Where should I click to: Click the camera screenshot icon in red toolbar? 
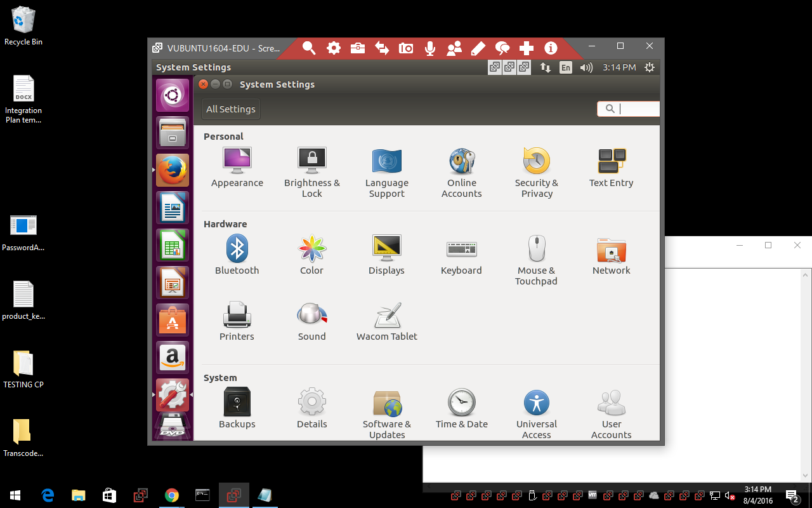click(406, 48)
